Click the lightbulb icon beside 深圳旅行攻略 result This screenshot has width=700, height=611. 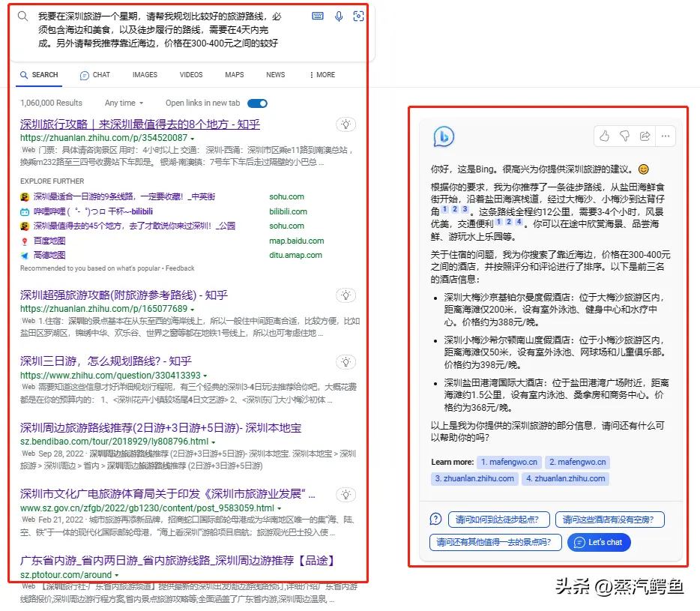(346, 124)
